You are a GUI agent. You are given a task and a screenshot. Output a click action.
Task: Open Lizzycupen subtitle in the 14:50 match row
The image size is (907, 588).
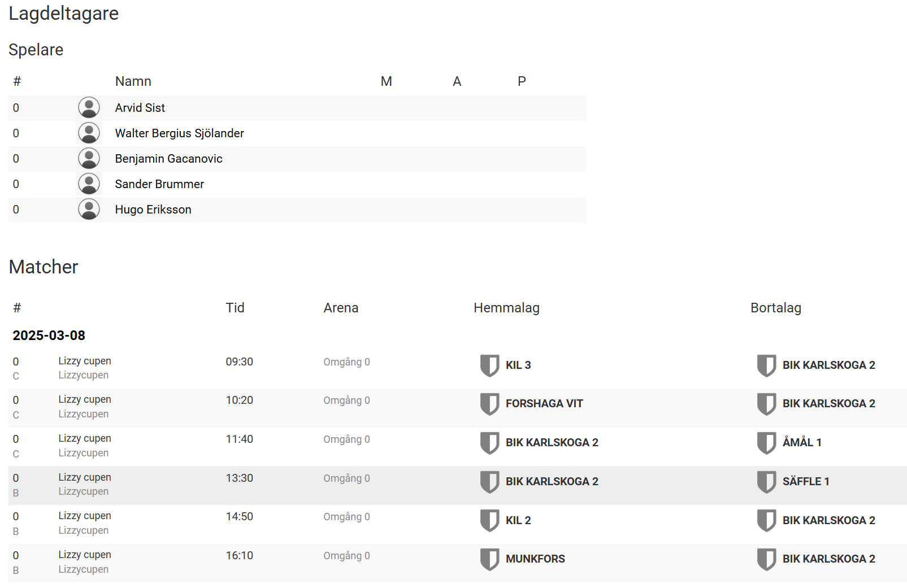pos(84,530)
